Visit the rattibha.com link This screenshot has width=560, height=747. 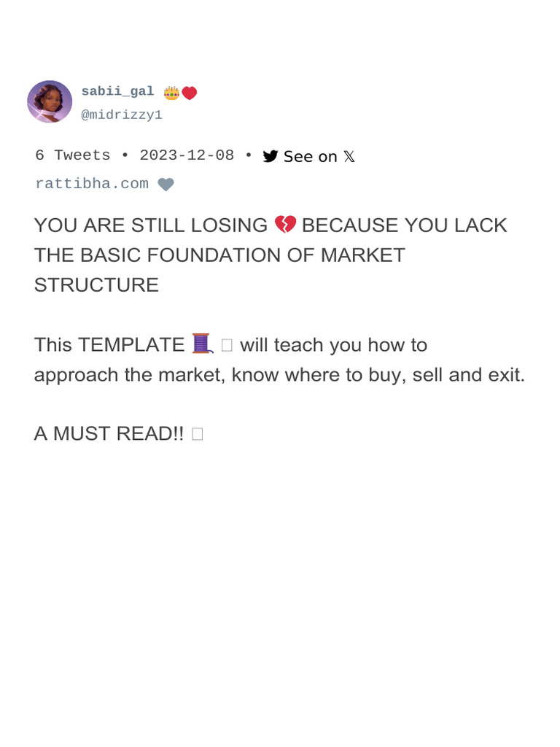click(x=92, y=184)
